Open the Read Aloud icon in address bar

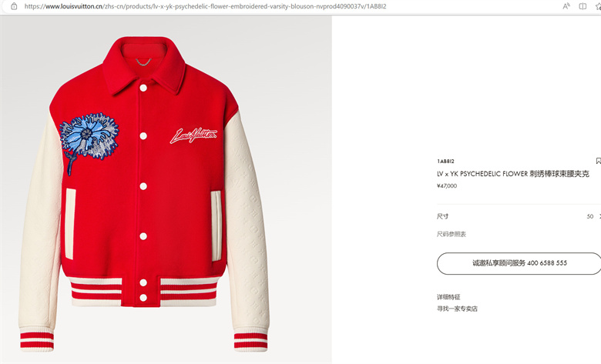pos(566,6)
